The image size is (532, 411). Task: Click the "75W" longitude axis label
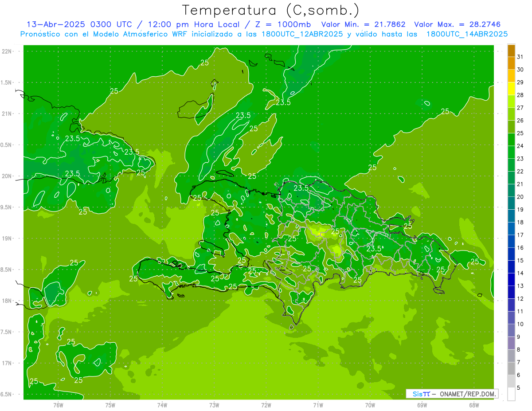[110, 405]
